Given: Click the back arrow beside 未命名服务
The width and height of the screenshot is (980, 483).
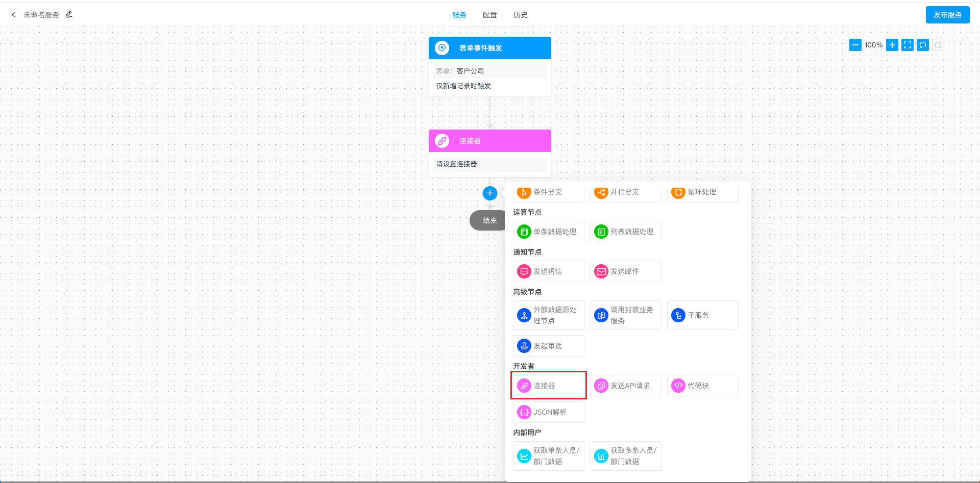Looking at the screenshot, I should 14,15.
